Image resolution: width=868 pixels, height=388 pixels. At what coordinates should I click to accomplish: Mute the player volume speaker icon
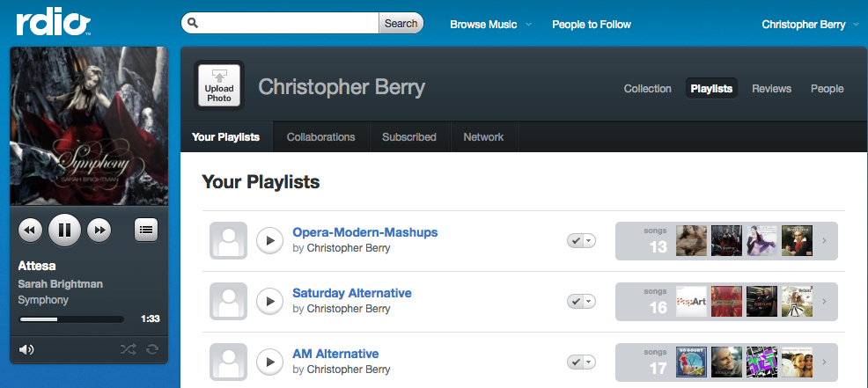(x=27, y=349)
